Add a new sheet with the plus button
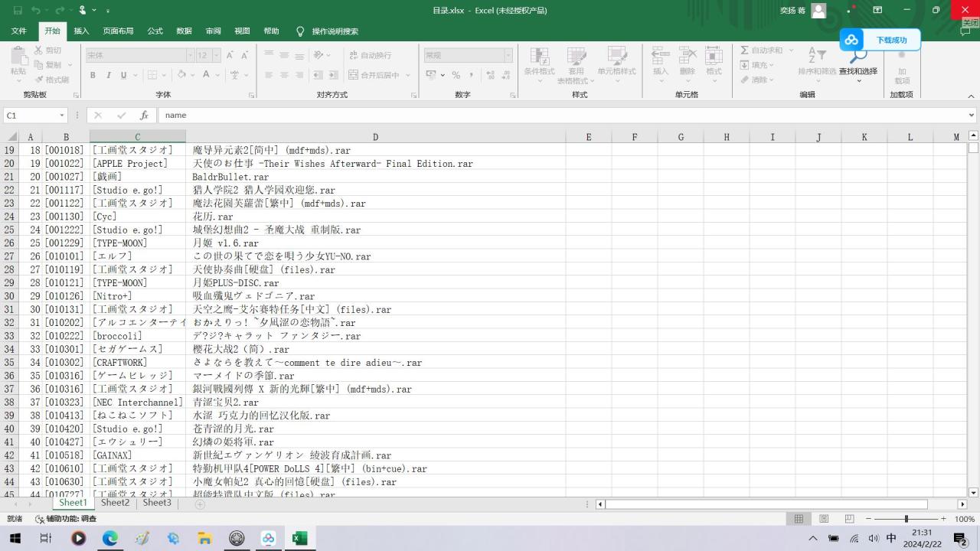This screenshot has width=980, height=551. [200, 504]
